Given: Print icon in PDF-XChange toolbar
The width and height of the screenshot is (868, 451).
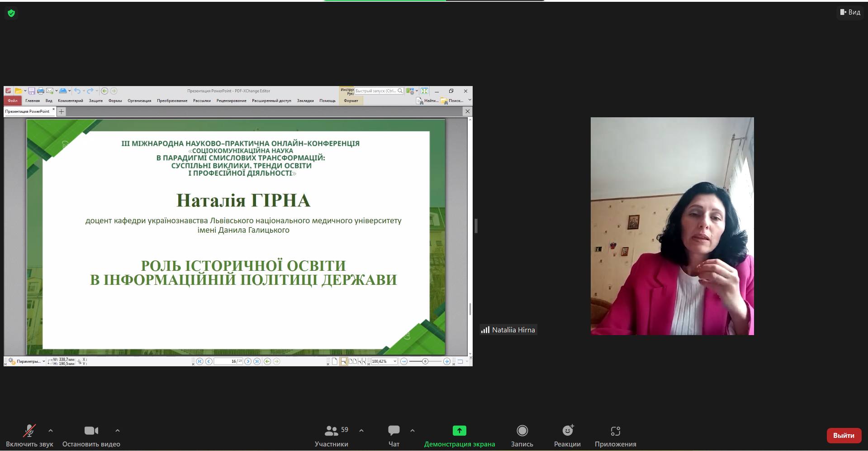Looking at the screenshot, I should point(41,91).
